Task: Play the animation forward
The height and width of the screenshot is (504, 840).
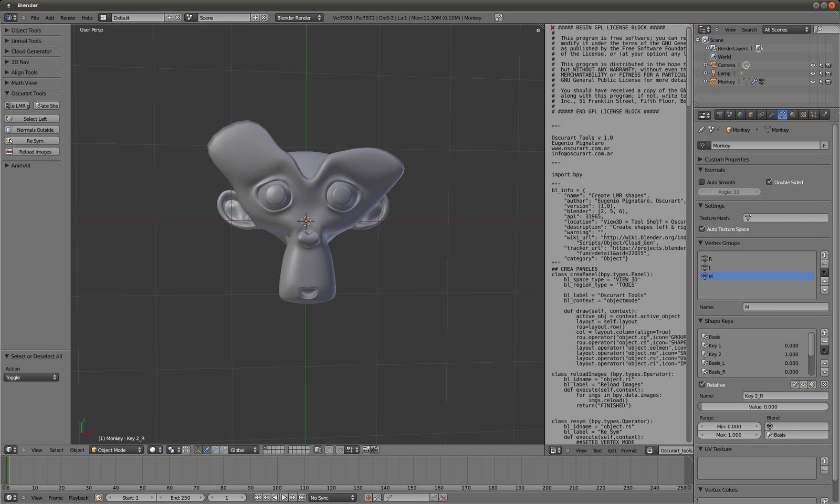Action: coord(284,498)
